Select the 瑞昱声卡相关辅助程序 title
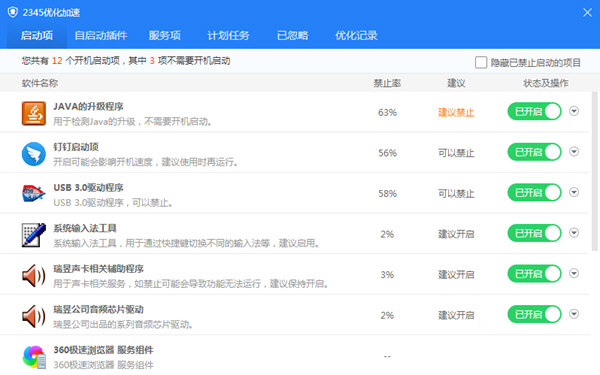Viewport: 600px width, 375px height. click(x=98, y=269)
